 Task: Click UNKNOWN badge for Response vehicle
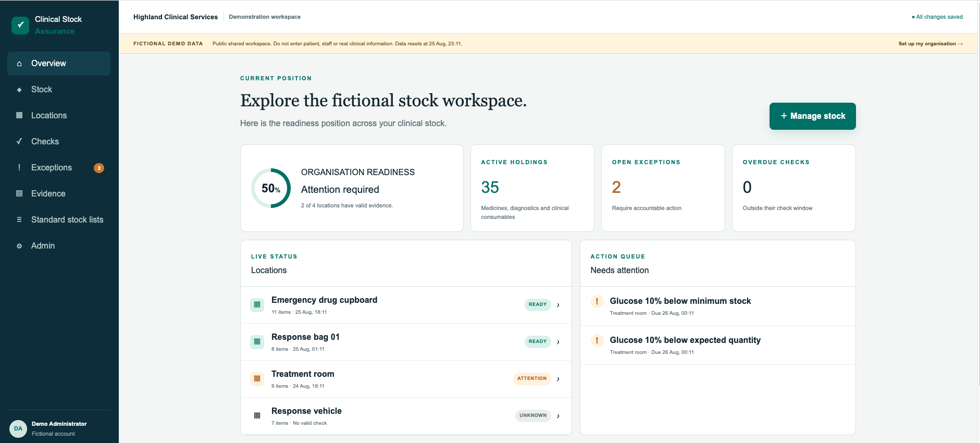[x=533, y=415]
